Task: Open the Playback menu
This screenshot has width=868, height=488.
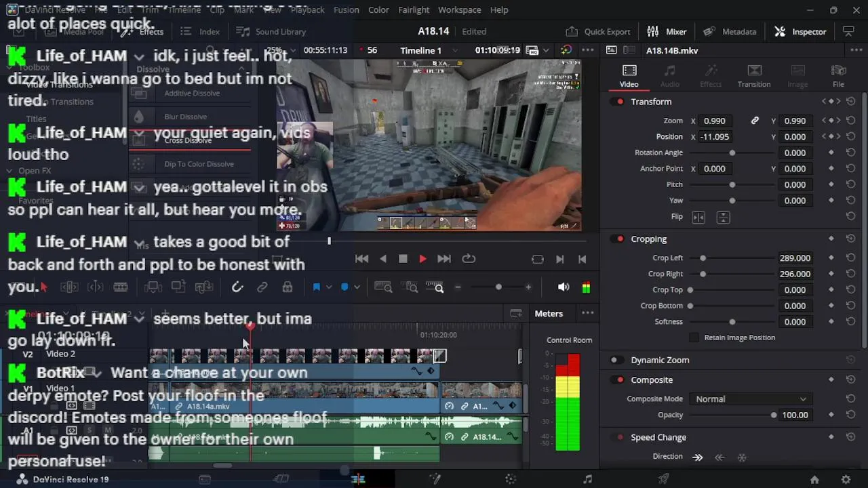Action: [x=307, y=9]
